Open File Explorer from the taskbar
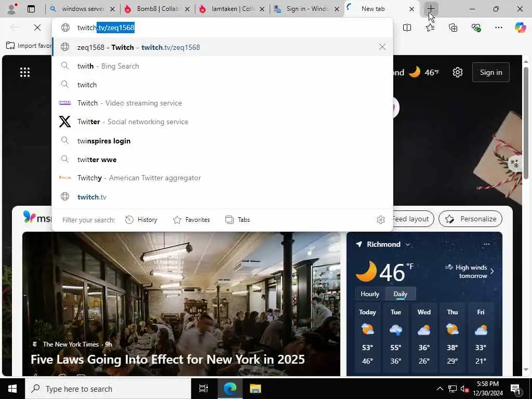Image resolution: width=532 pixels, height=399 pixels. [x=255, y=389]
